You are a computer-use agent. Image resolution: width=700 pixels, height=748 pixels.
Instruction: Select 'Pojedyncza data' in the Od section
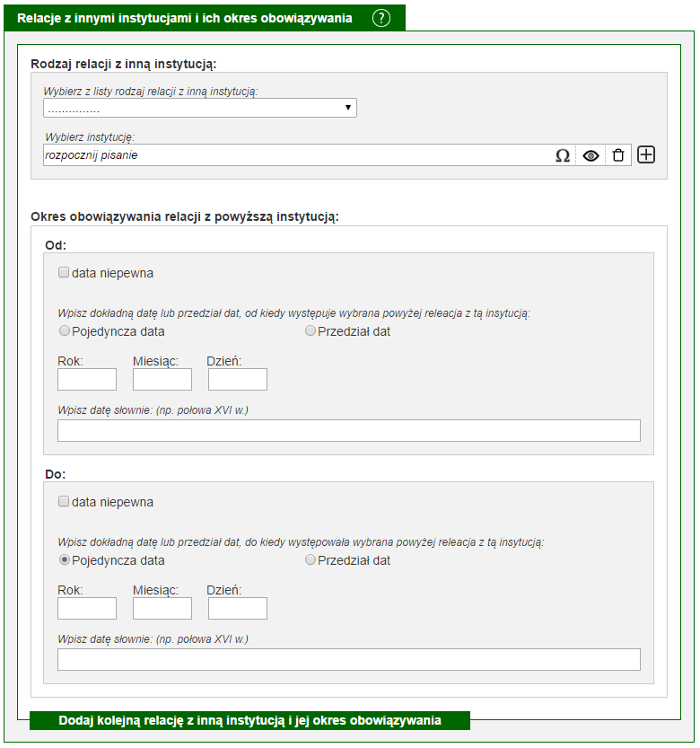click(x=64, y=330)
